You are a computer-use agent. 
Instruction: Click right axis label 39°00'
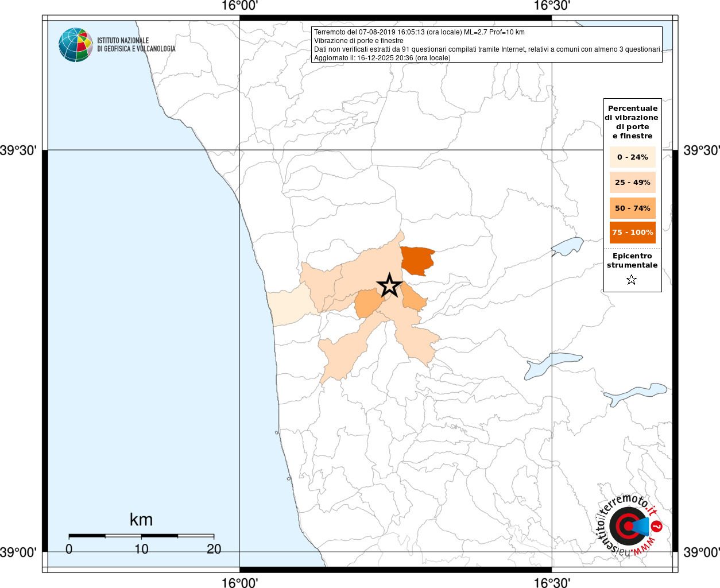(x=702, y=552)
